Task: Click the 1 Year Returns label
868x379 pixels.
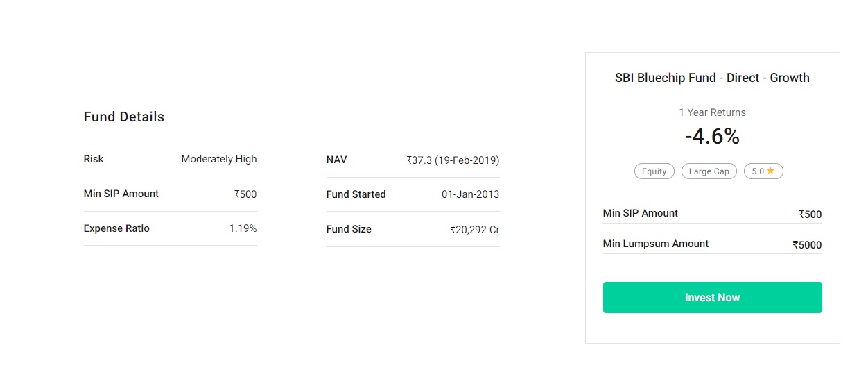Action: click(712, 112)
